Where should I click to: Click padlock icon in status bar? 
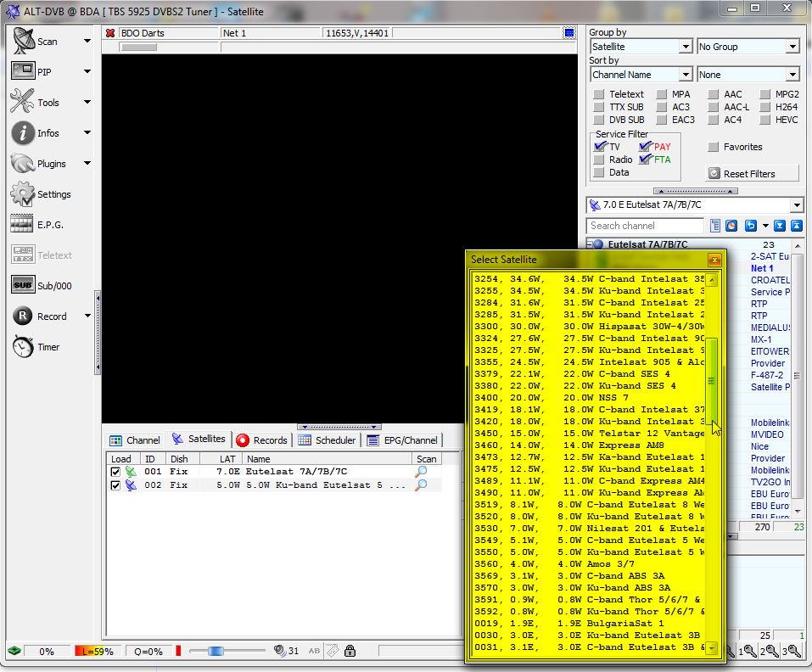(x=350, y=651)
